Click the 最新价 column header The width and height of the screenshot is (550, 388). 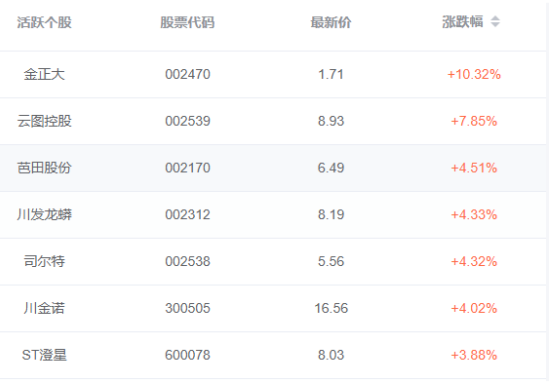(331, 22)
